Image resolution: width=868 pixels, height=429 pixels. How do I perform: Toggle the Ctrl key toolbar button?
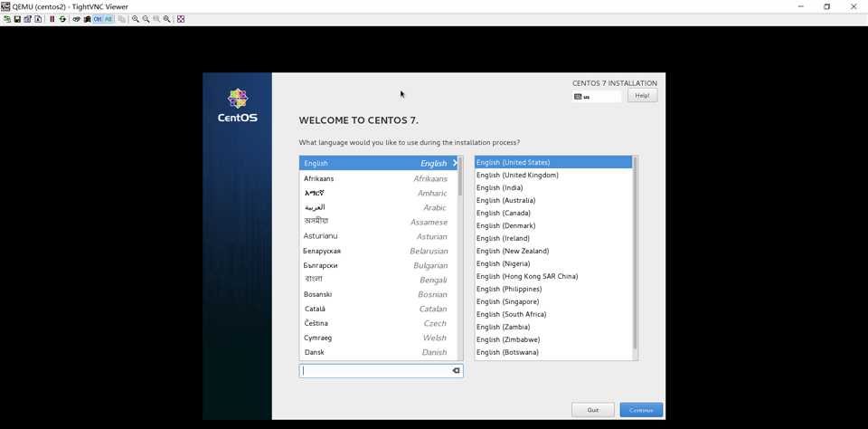[x=98, y=19]
